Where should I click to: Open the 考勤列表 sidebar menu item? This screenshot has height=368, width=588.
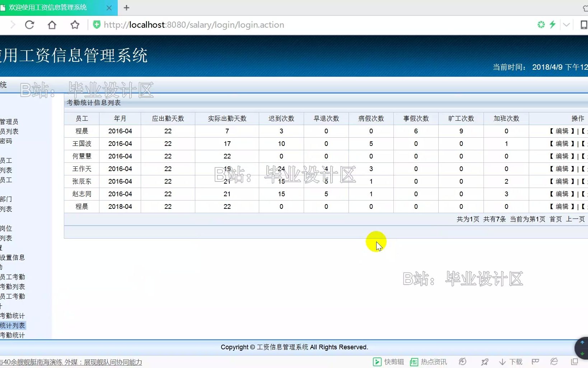click(x=13, y=287)
